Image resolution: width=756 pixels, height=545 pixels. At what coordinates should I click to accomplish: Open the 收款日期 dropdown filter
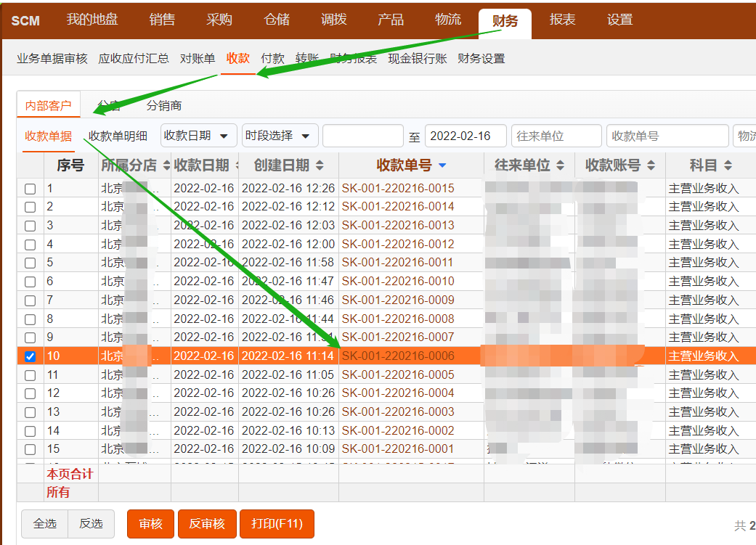click(198, 136)
